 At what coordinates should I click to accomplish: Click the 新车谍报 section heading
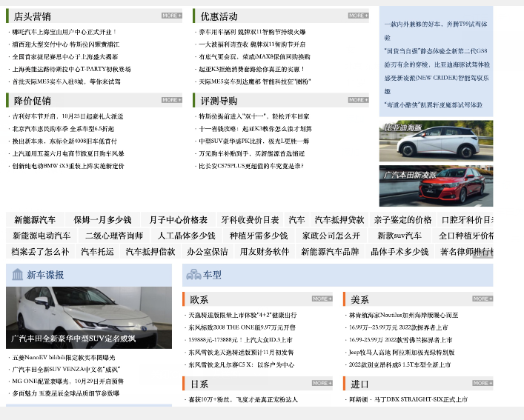[45, 275]
